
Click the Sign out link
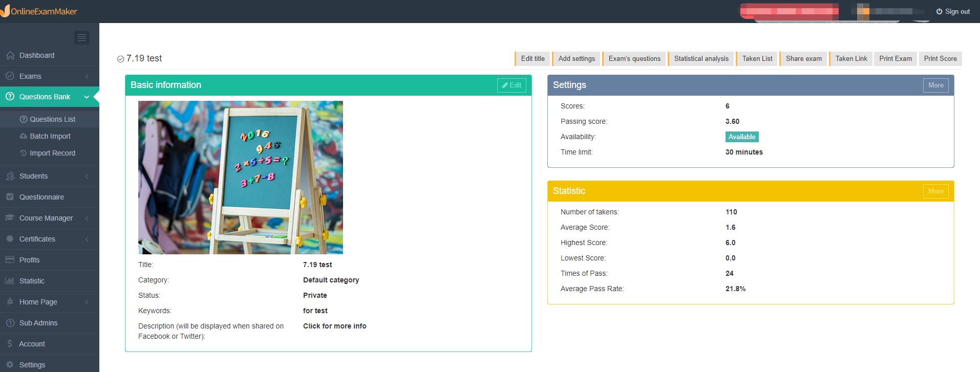coord(953,11)
